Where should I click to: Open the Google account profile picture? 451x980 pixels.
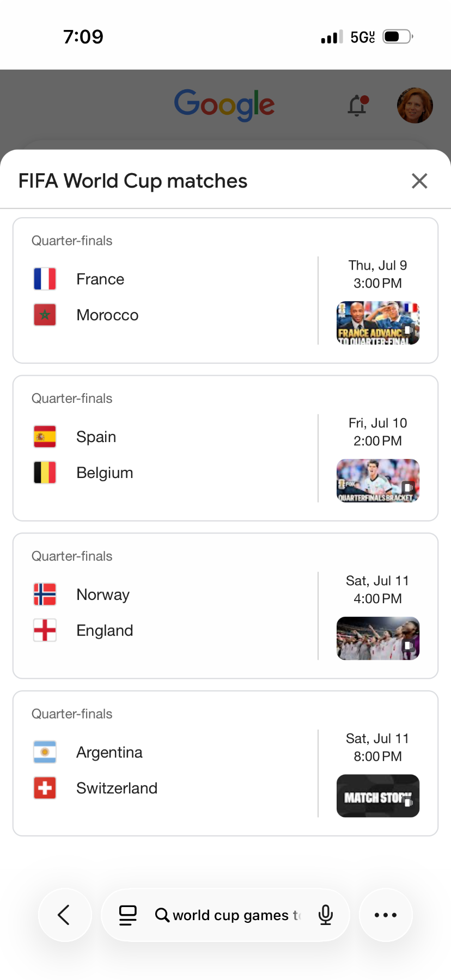coord(415,105)
